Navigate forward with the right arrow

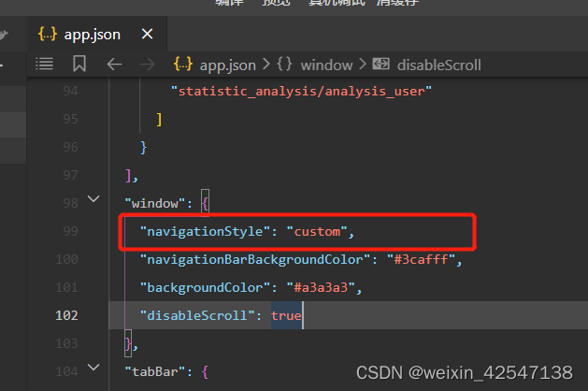[147, 65]
